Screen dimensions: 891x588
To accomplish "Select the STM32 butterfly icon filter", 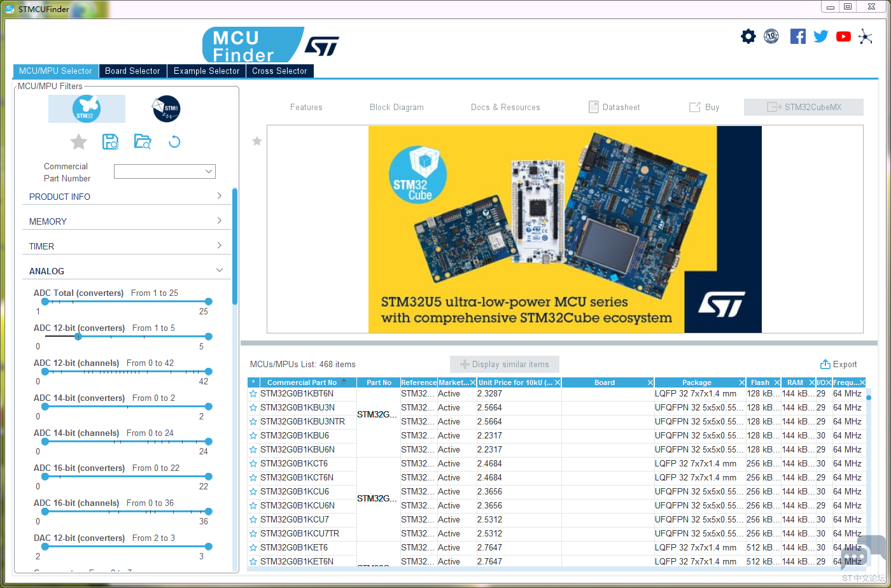I will click(87, 109).
